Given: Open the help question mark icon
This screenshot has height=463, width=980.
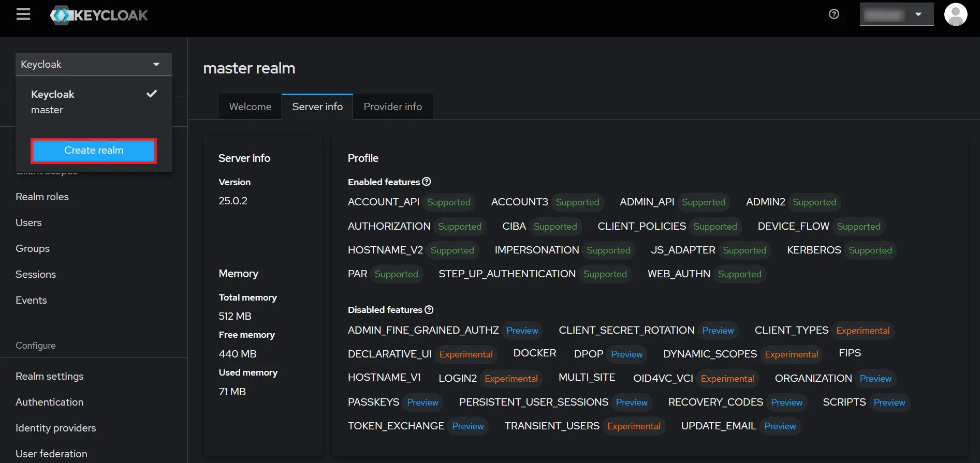Looking at the screenshot, I should point(834,14).
